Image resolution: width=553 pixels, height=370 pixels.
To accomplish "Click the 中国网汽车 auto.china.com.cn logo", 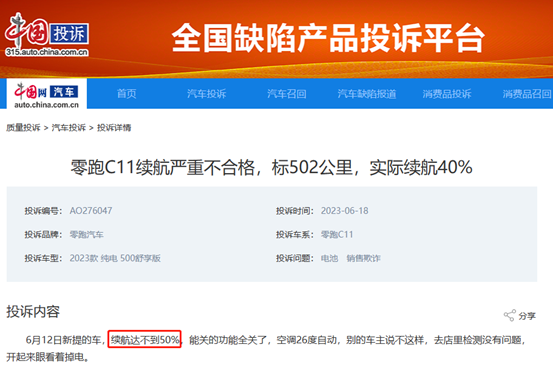I will click(x=46, y=95).
